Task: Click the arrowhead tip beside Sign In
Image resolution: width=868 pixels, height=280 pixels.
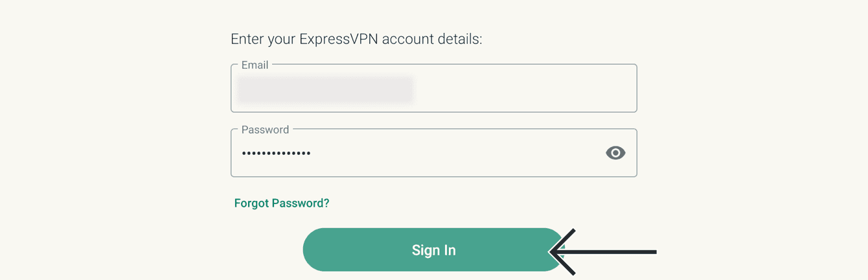Action: pos(553,251)
